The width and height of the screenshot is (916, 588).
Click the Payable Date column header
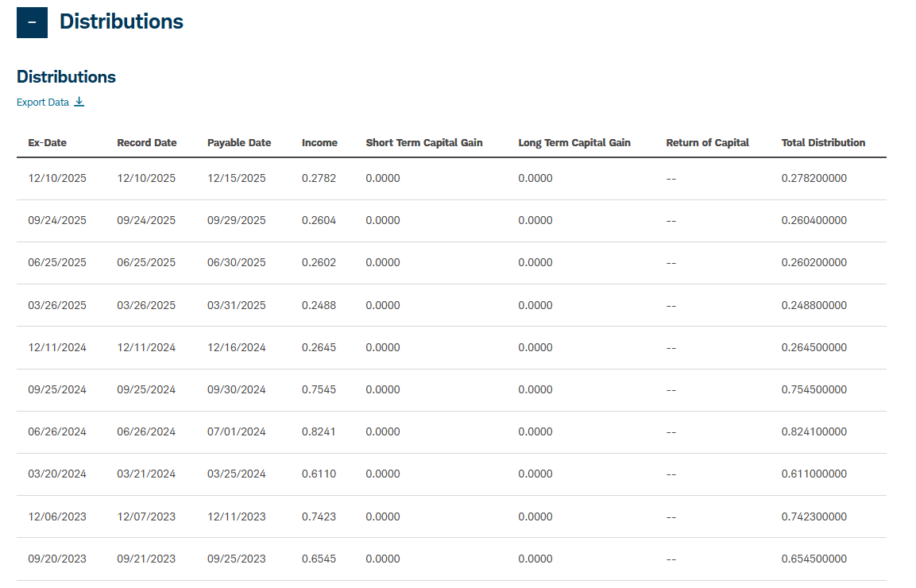239,143
